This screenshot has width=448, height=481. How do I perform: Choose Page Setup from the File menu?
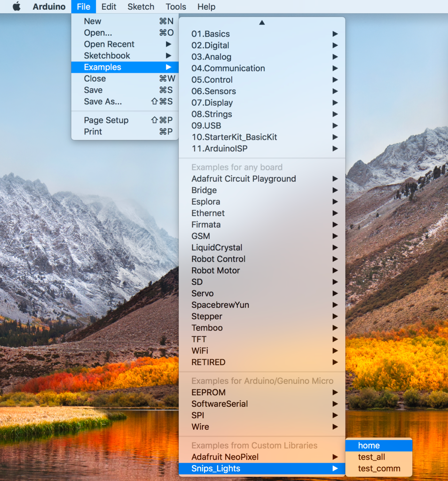pos(125,120)
